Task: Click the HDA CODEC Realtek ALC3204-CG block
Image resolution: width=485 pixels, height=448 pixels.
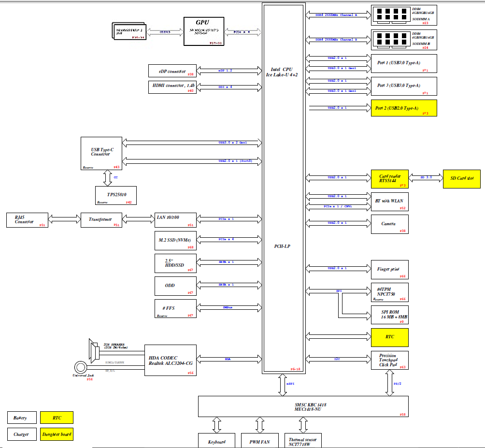Action: coord(171,360)
